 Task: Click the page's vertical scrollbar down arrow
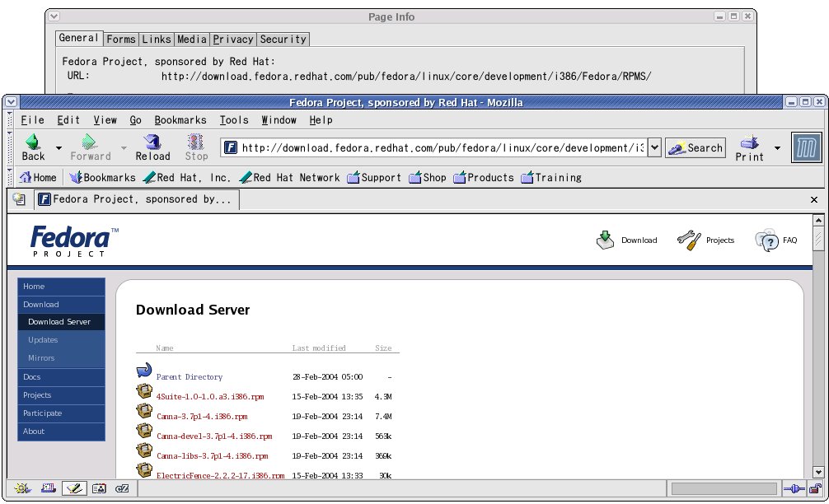pyautogui.click(x=817, y=472)
